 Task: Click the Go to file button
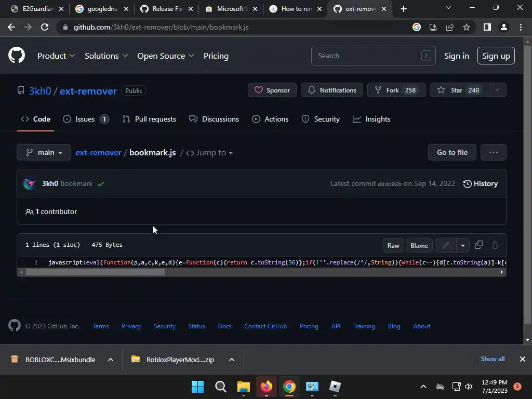452,152
